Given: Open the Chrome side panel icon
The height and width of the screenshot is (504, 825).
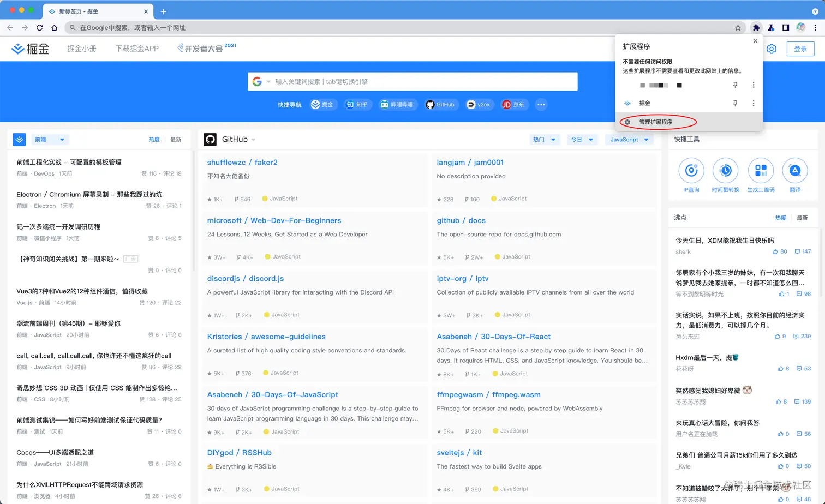Looking at the screenshot, I should pyautogui.click(x=786, y=27).
